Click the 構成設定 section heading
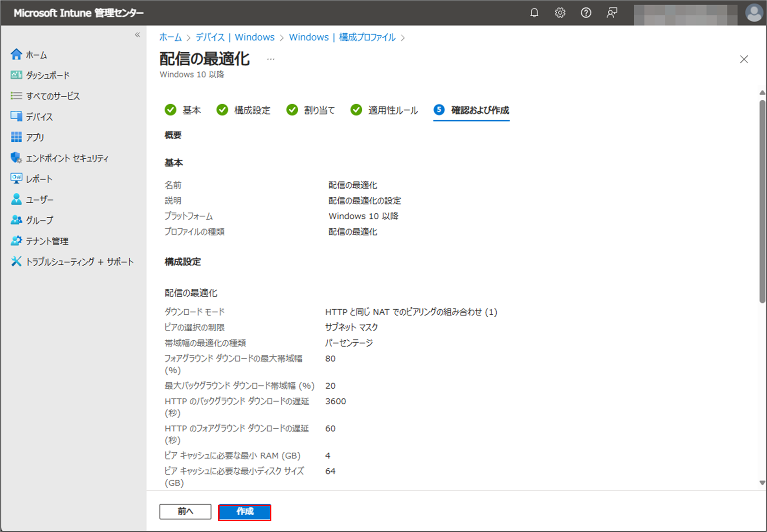Viewport: 767px width, 532px height. 183,262
